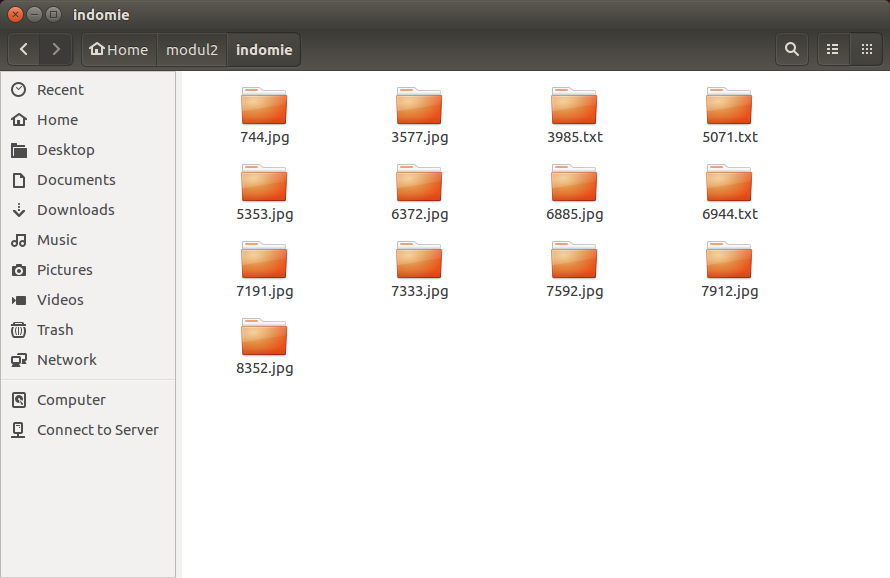Select the 7912.jpg folder icon

click(729, 260)
